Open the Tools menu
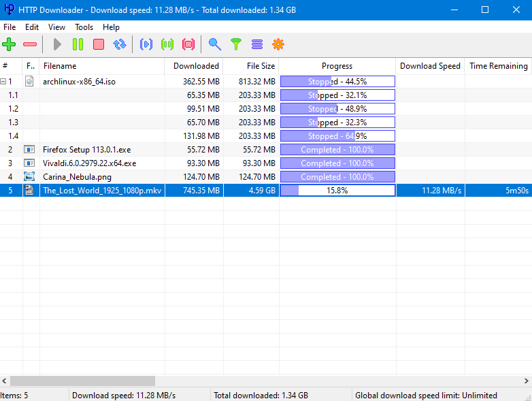 pos(84,27)
